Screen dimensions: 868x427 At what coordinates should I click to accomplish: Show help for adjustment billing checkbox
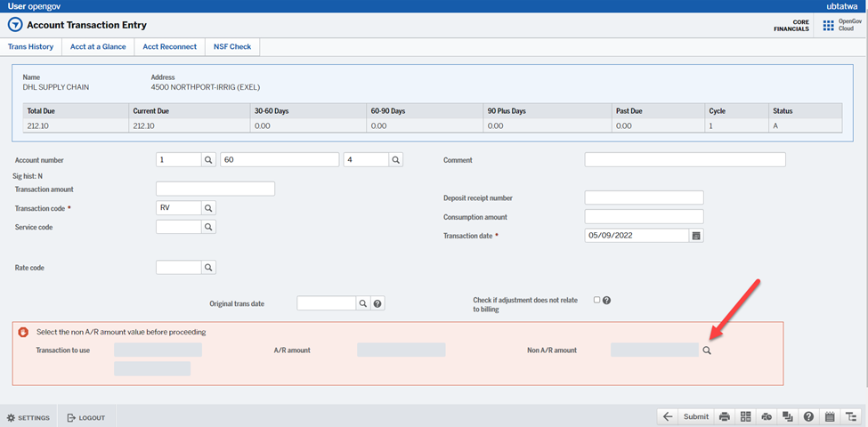[x=607, y=301]
